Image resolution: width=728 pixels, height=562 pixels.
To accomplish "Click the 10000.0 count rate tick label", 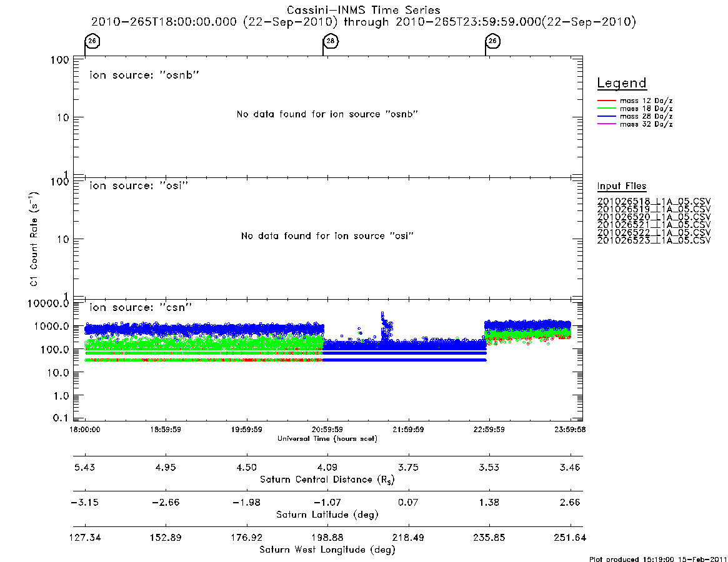I will (x=48, y=303).
